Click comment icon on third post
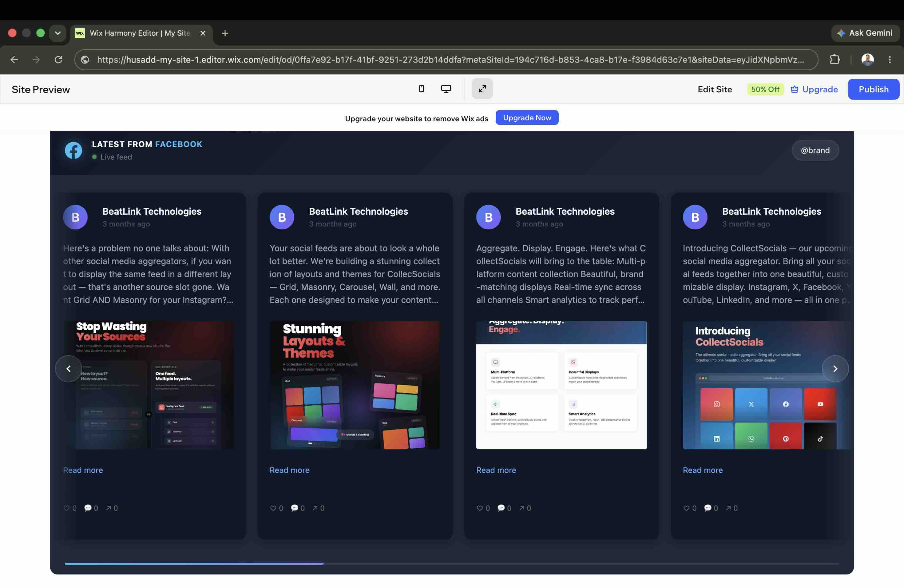This screenshot has width=904, height=588. [501, 508]
